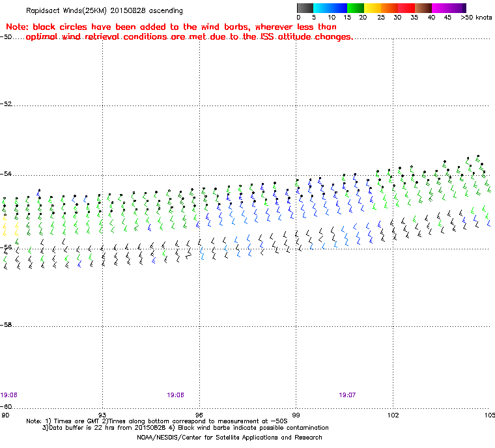
Task: Click the -58 latitude axis label
Action: (6, 324)
